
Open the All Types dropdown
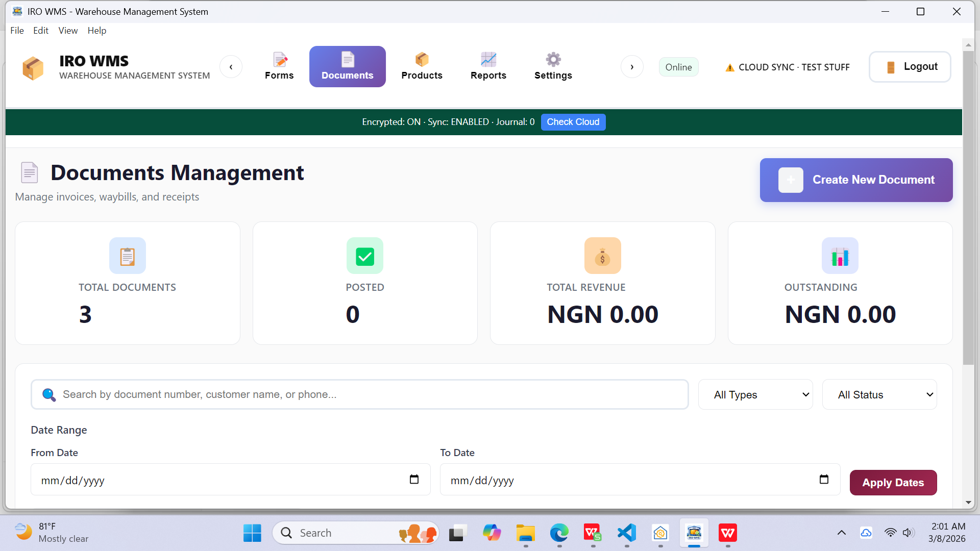coord(755,394)
